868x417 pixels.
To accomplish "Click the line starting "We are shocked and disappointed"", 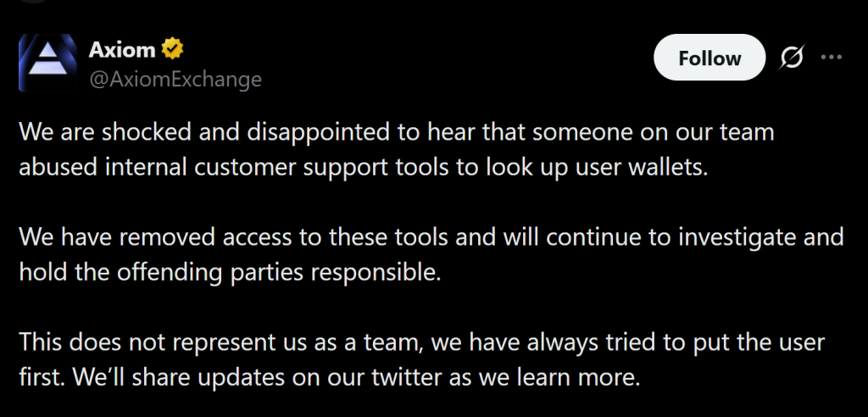I will 396,133.
